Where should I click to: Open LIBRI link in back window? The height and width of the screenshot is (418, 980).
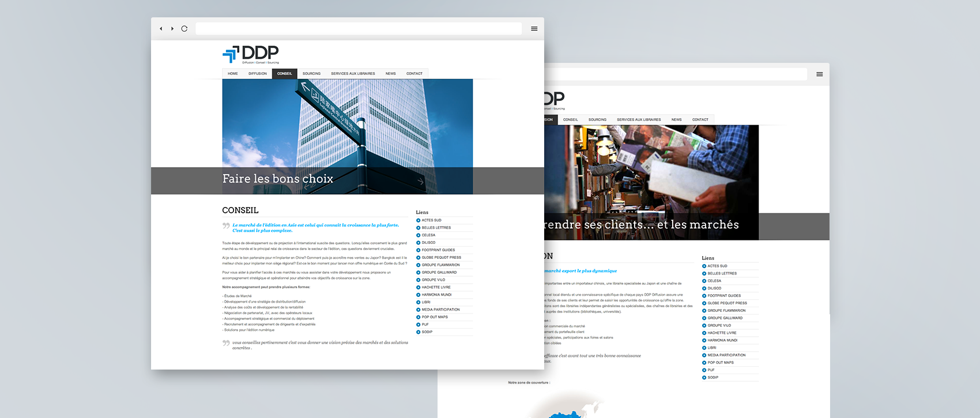pos(712,348)
